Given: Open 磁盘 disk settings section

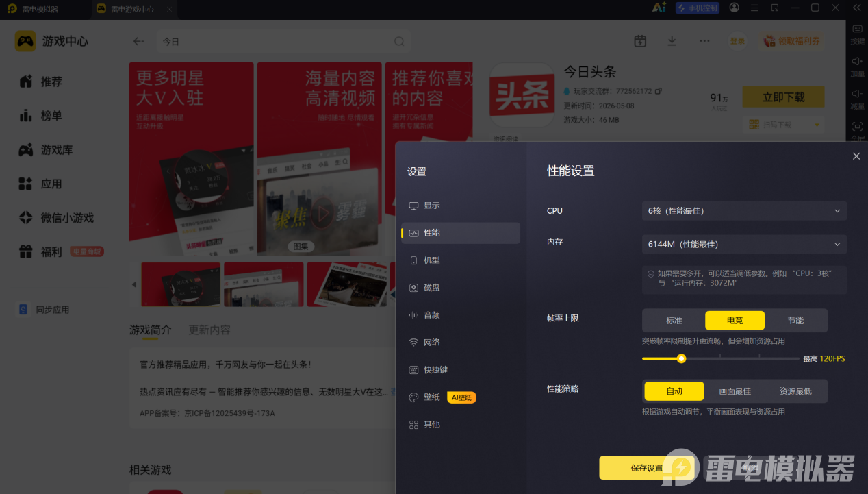Looking at the screenshot, I should [460, 288].
